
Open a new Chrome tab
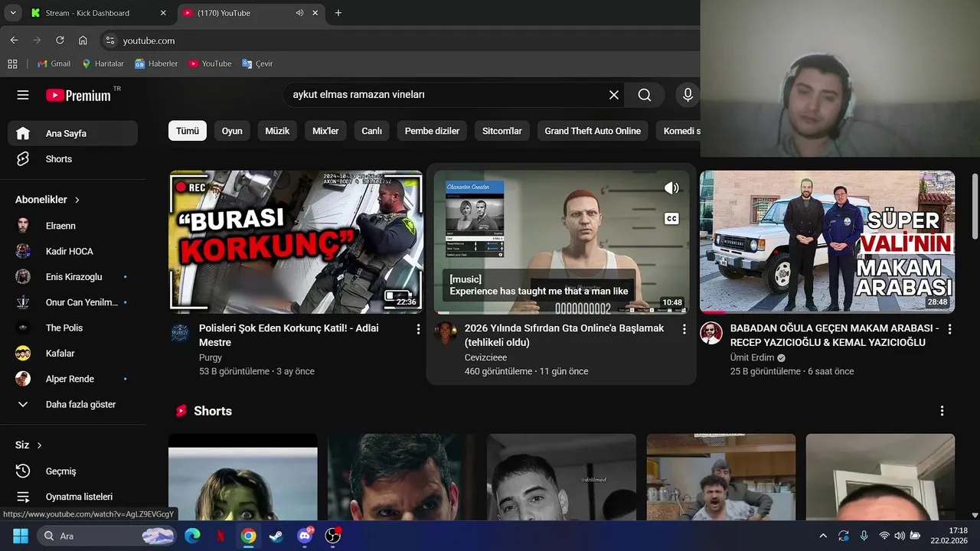[338, 13]
